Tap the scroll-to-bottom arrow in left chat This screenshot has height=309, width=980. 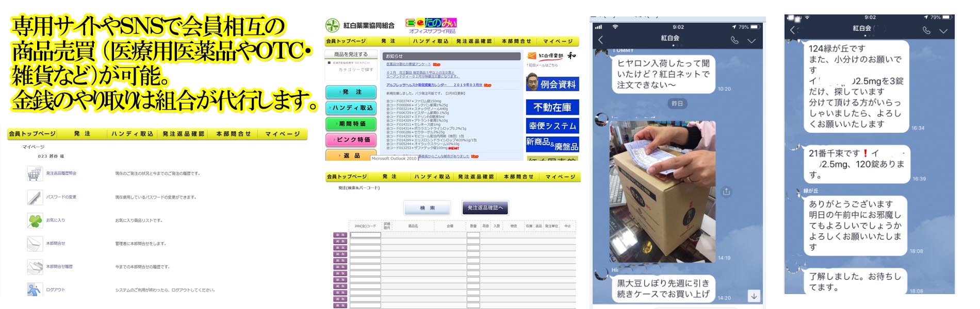pos(754,296)
